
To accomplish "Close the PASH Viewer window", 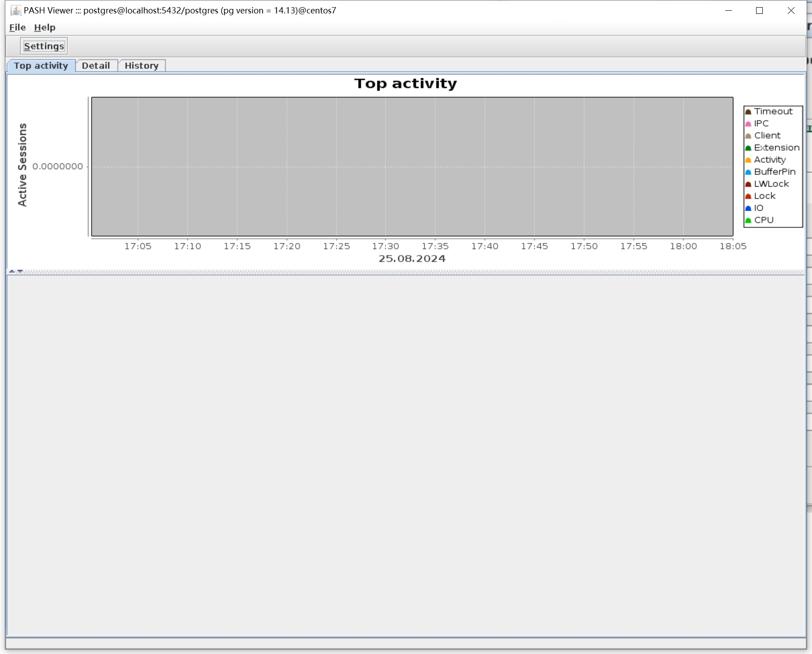I will (x=791, y=10).
